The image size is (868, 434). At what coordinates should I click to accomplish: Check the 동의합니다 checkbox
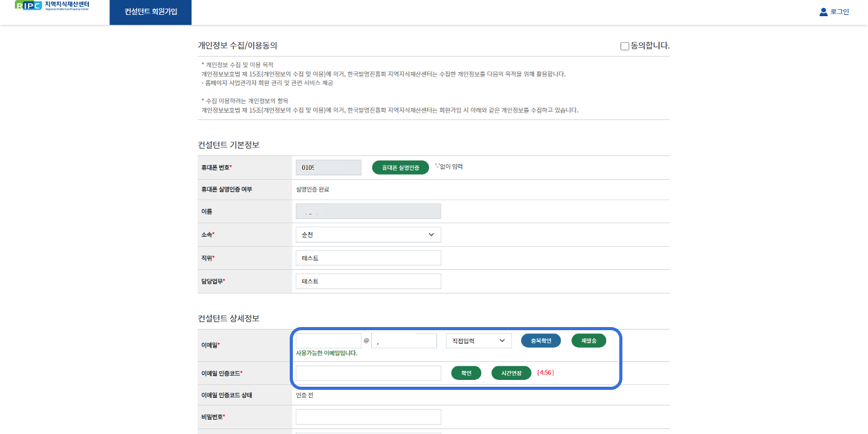625,46
